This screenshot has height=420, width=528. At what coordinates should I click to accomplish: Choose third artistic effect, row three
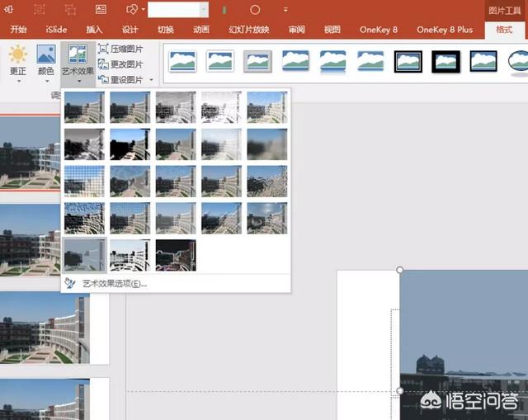coord(176,182)
